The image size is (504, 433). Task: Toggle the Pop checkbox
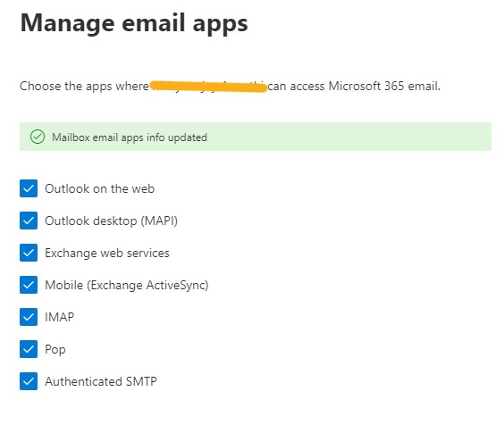29,349
